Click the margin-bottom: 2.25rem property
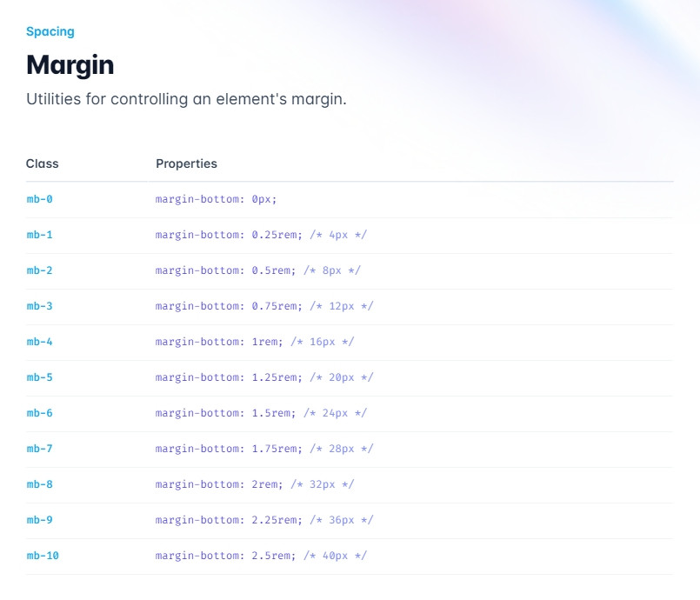 [x=264, y=521]
